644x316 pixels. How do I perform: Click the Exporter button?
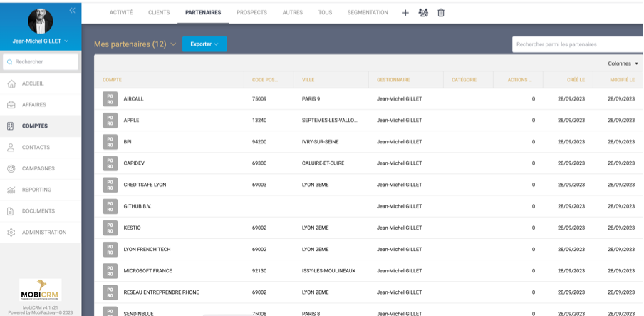[x=204, y=44]
